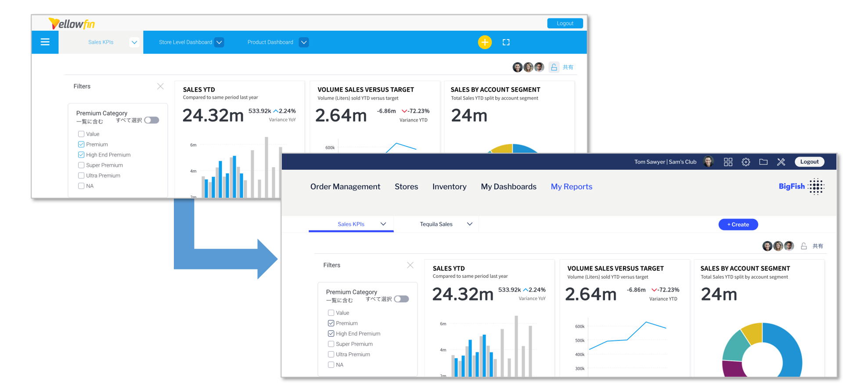Open the Tequila Sales tab dropdown

click(x=469, y=224)
